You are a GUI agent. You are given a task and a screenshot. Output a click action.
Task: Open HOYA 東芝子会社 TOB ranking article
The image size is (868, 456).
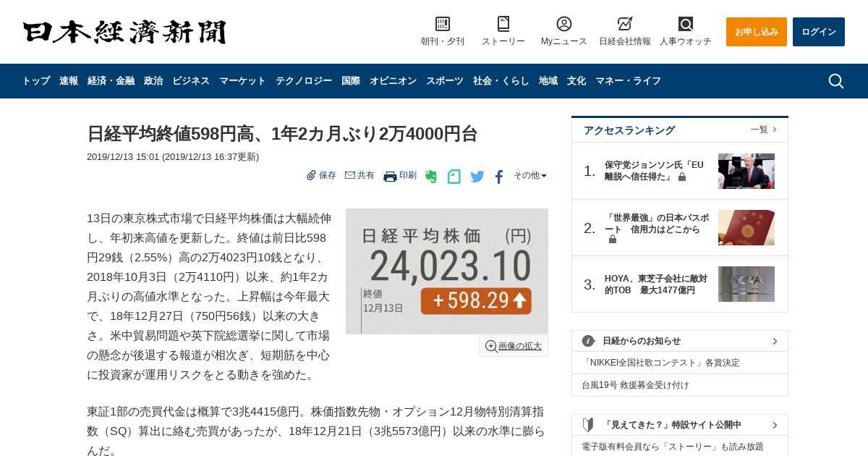click(x=656, y=284)
